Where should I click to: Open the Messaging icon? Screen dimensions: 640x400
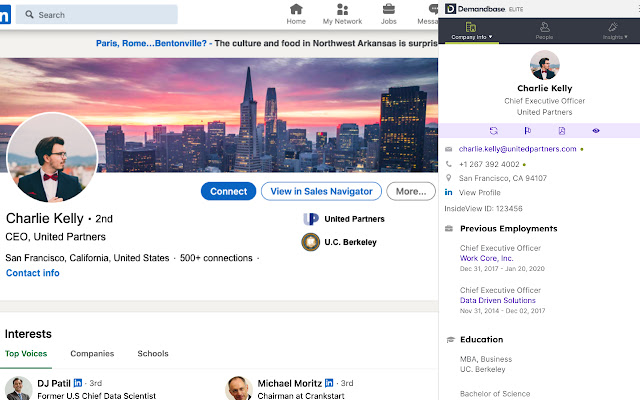(x=433, y=9)
